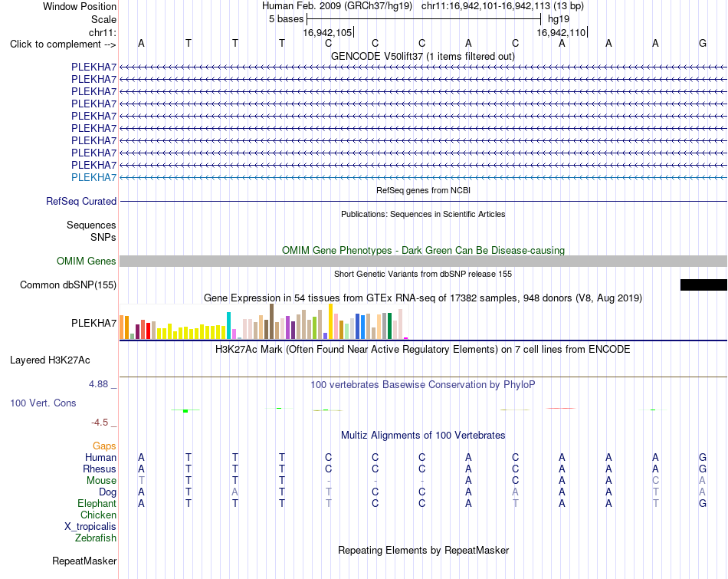This screenshot has height=579, width=728.
Task: Click the 16,942,110 ruler position
Action: pyautogui.click(x=561, y=32)
